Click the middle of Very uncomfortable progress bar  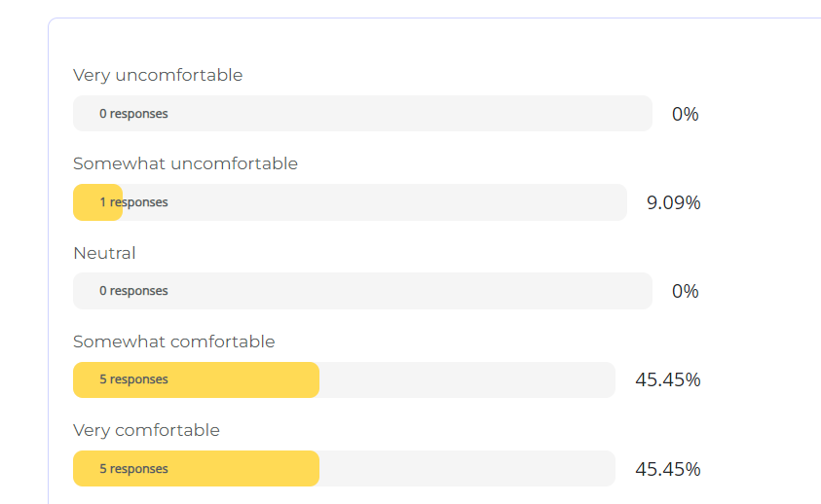click(362, 114)
